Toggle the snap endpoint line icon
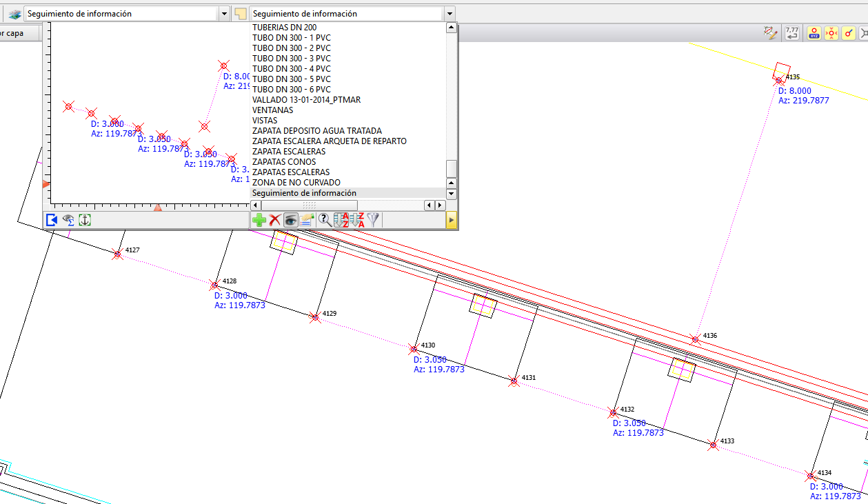The width and height of the screenshot is (868, 504). click(x=849, y=32)
